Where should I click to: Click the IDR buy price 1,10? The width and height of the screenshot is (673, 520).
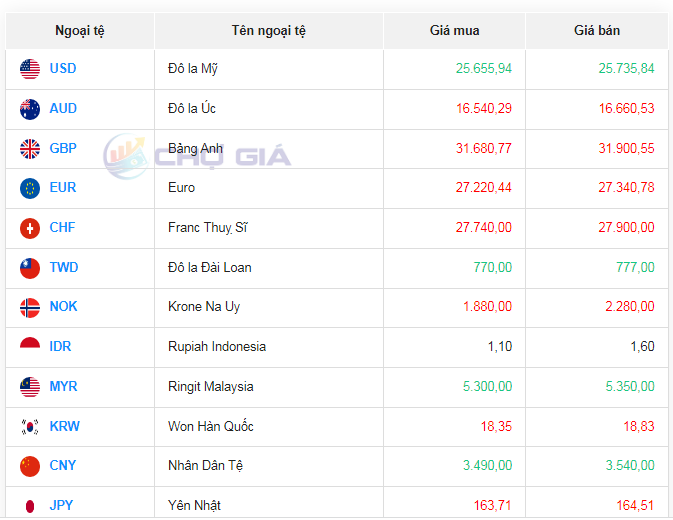pyautogui.click(x=500, y=347)
